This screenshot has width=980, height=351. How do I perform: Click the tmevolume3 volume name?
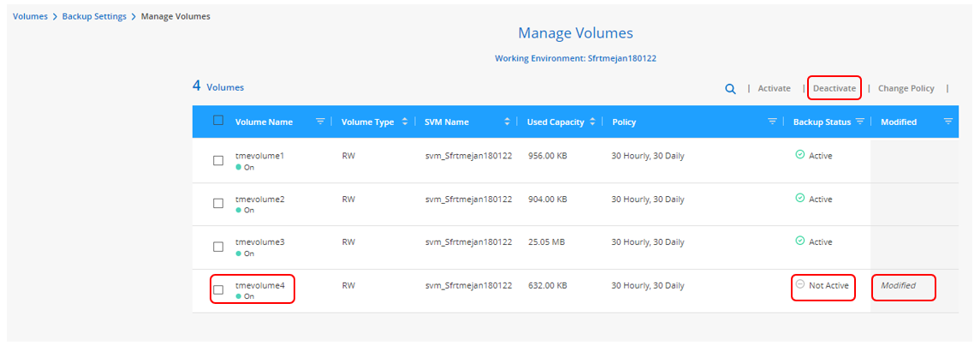point(259,241)
